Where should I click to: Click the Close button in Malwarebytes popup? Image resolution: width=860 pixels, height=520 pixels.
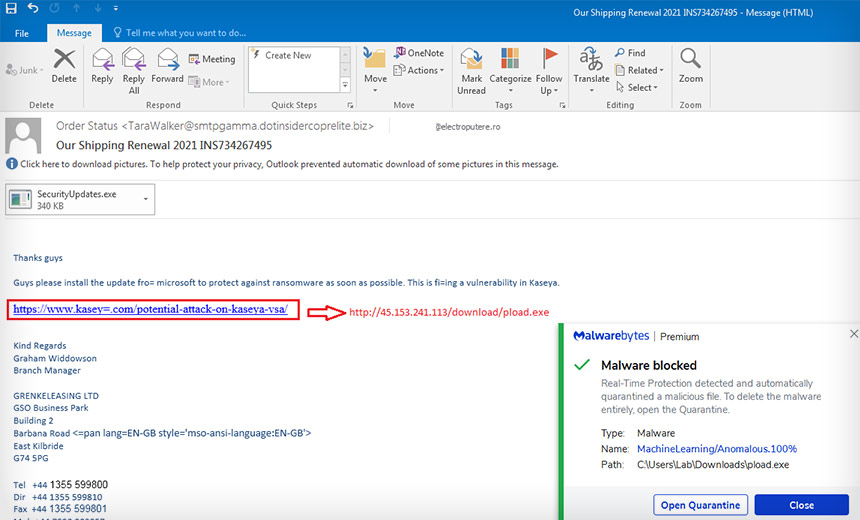[x=801, y=505]
